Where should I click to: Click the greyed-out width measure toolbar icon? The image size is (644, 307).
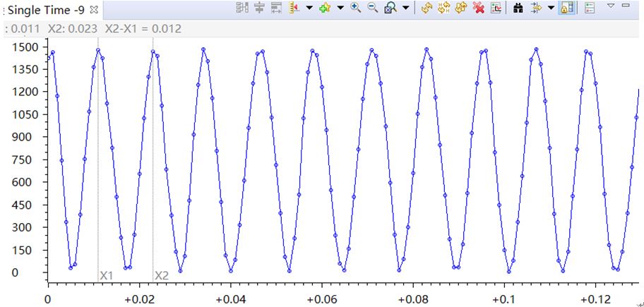276,7
